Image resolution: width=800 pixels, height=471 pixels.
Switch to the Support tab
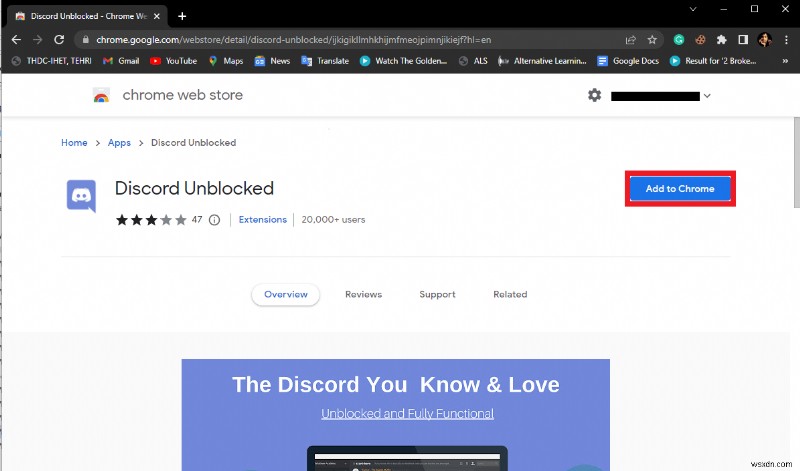point(437,294)
